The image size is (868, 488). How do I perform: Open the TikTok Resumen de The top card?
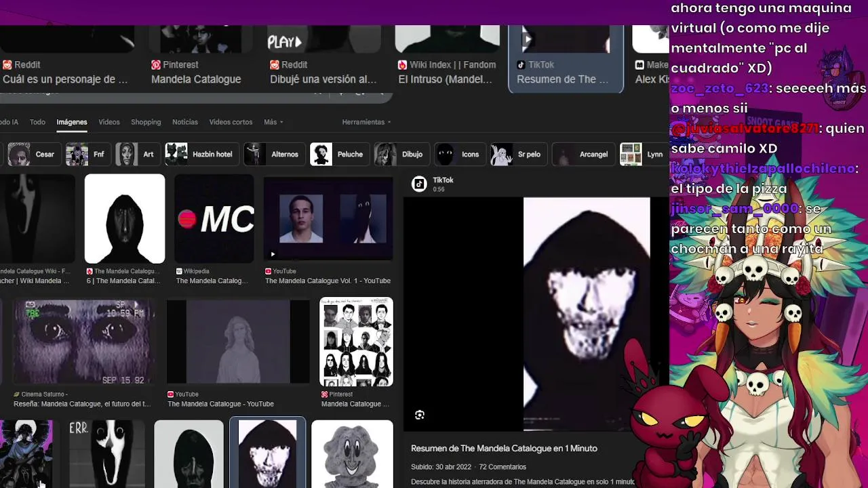click(566, 58)
